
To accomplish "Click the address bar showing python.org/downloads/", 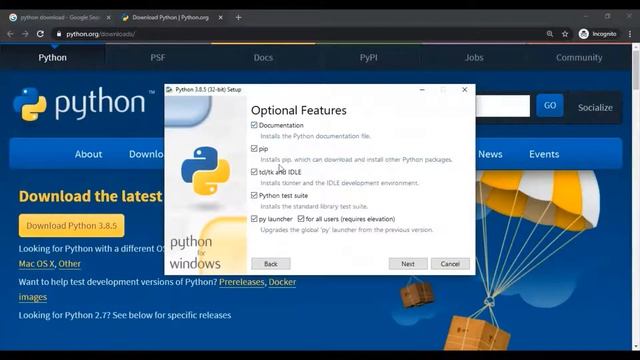I will click(298, 34).
